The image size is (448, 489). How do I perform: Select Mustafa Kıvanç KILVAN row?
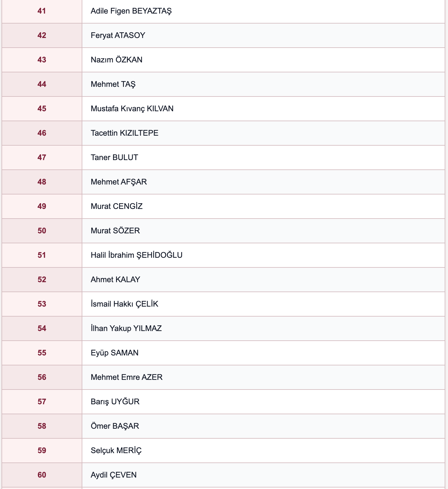pyautogui.click(x=223, y=109)
